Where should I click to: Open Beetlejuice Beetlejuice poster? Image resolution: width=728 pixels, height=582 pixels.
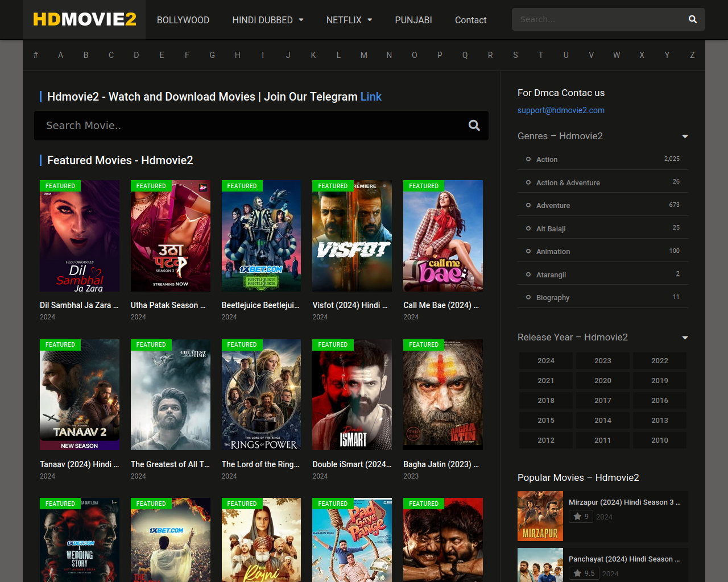261,236
